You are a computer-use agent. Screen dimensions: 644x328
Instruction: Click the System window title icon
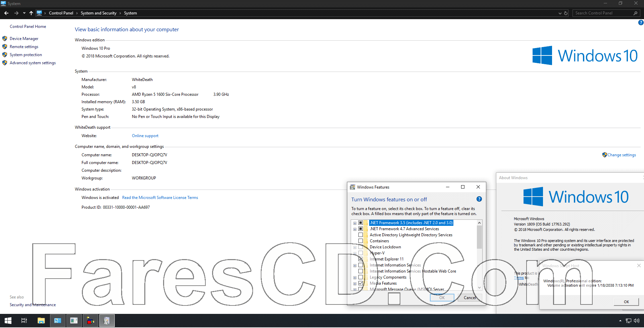[3, 3]
